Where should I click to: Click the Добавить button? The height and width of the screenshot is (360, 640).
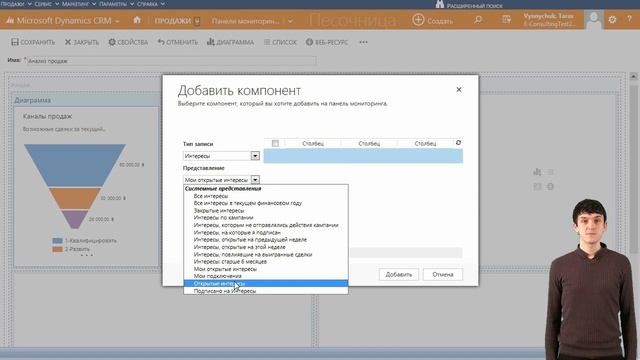click(399, 274)
